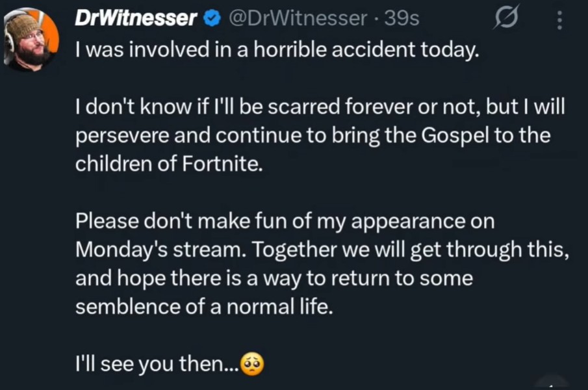Viewport: 588px width, 390px height.
Task: Open the Grok analysis icon on the tweet
Action: [x=505, y=18]
